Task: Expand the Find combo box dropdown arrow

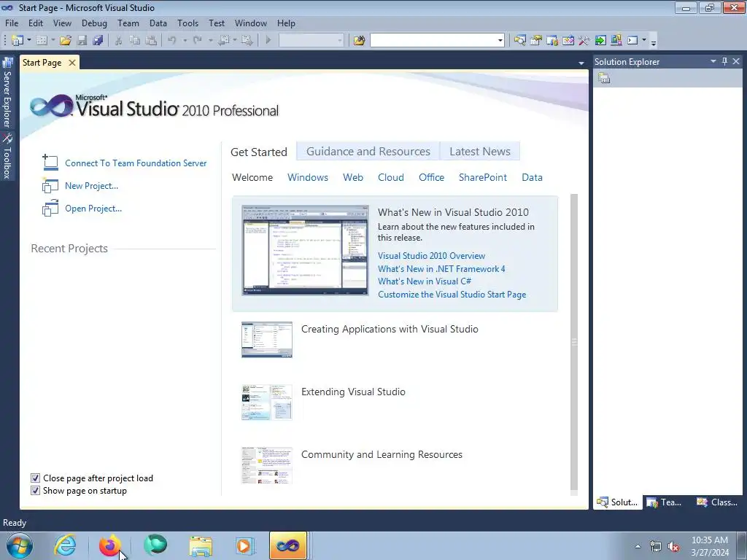Action: (500, 41)
